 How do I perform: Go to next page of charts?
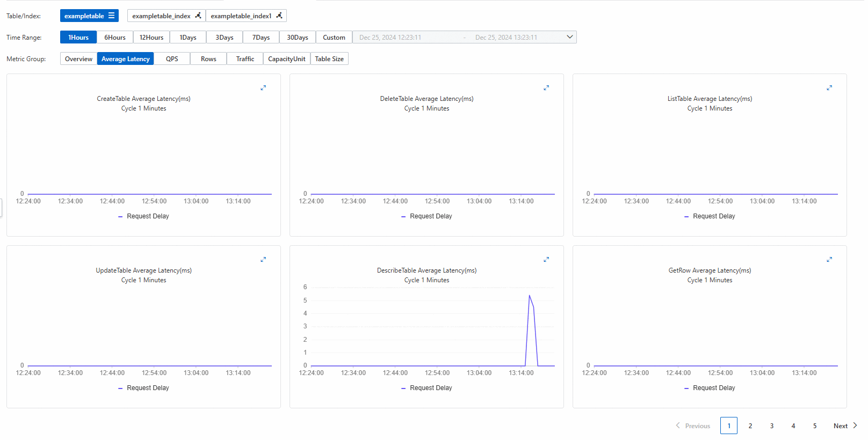[x=845, y=426]
